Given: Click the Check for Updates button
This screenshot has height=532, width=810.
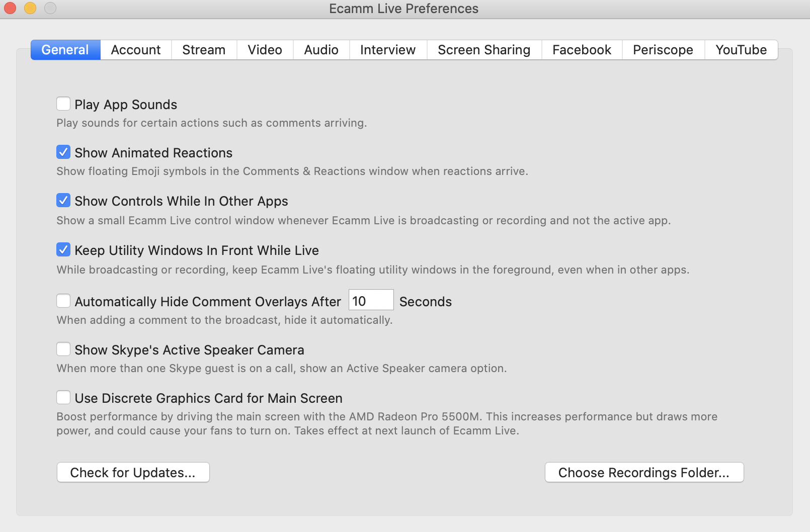Looking at the screenshot, I should coord(133,472).
